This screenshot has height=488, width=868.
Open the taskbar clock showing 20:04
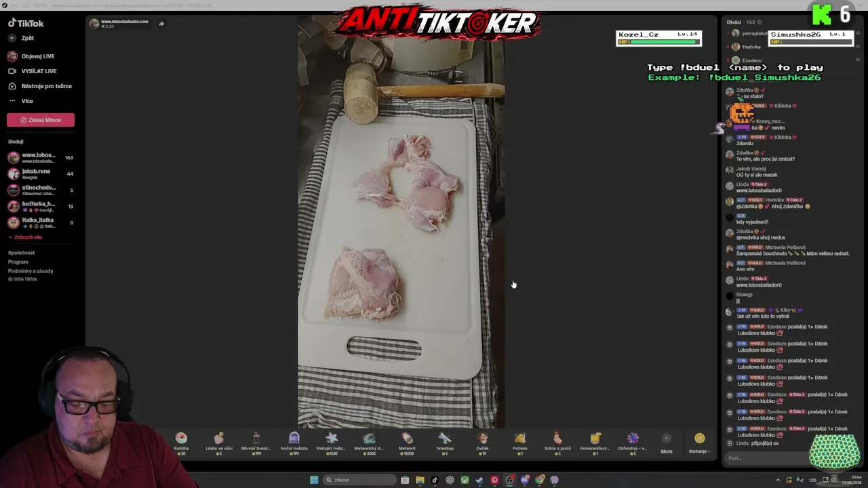click(x=851, y=480)
